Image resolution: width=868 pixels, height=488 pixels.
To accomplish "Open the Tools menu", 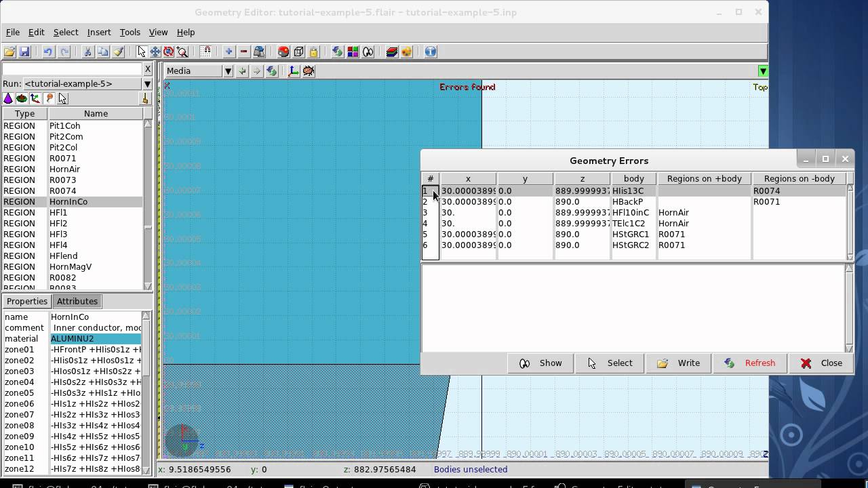I will 130,32.
